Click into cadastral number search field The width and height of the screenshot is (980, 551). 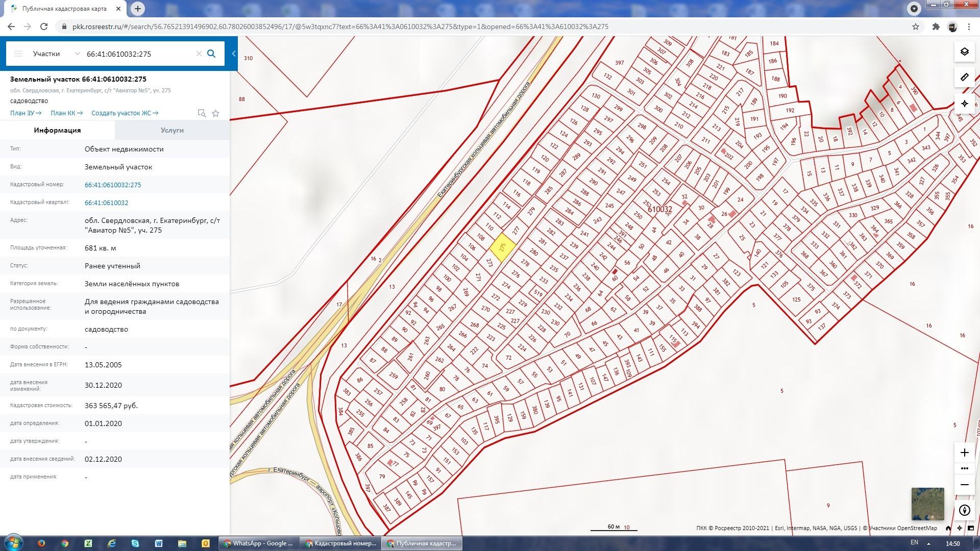[x=138, y=54]
